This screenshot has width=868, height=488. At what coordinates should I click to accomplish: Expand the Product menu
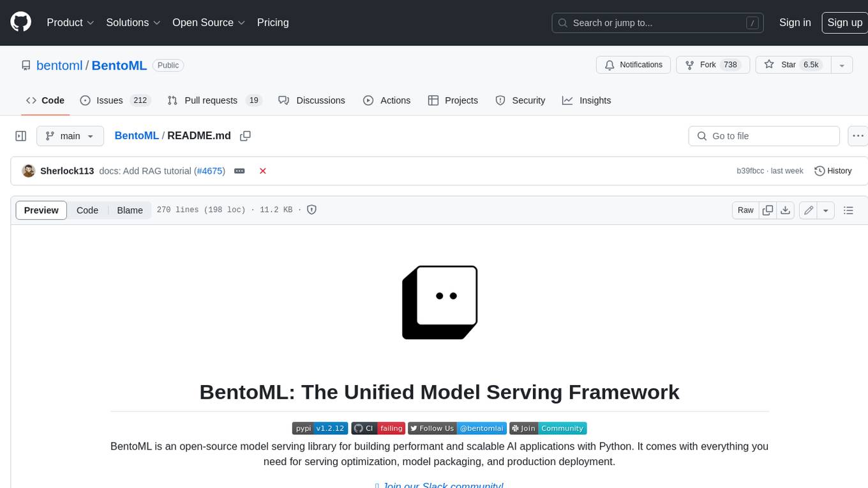(x=70, y=22)
